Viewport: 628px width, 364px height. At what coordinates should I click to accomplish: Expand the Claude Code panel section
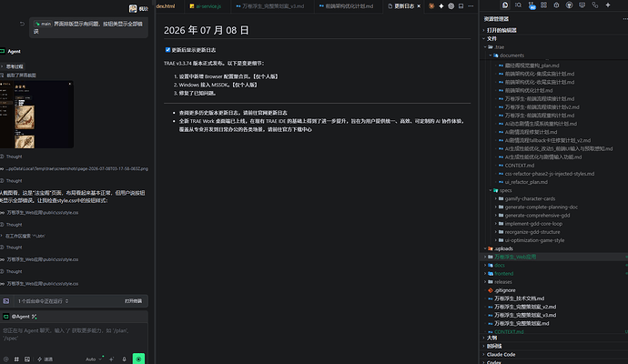click(x=501, y=354)
